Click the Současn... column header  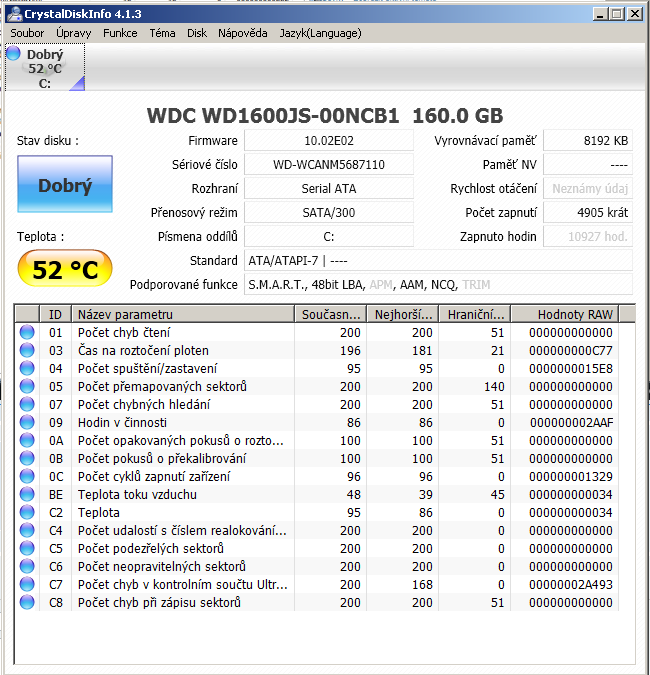(331, 314)
